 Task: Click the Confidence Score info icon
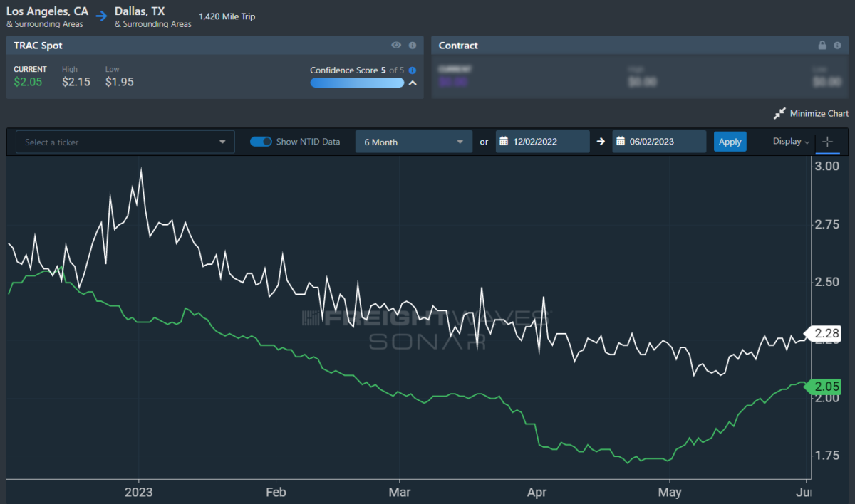coord(413,70)
